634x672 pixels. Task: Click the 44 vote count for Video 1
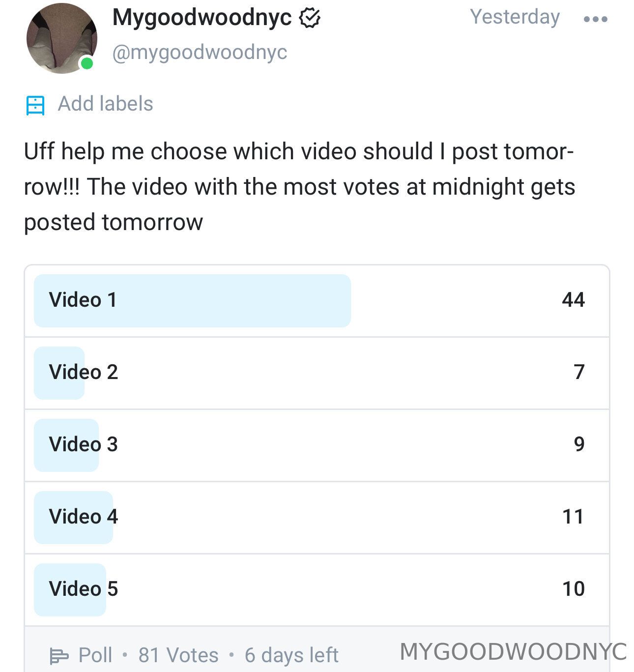573,300
